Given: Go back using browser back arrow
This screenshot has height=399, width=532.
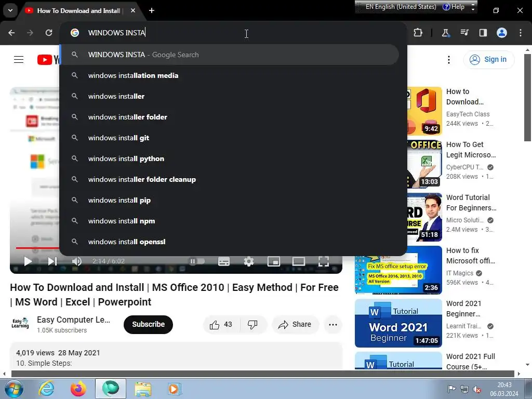Looking at the screenshot, I should pyautogui.click(x=11, y=33).
